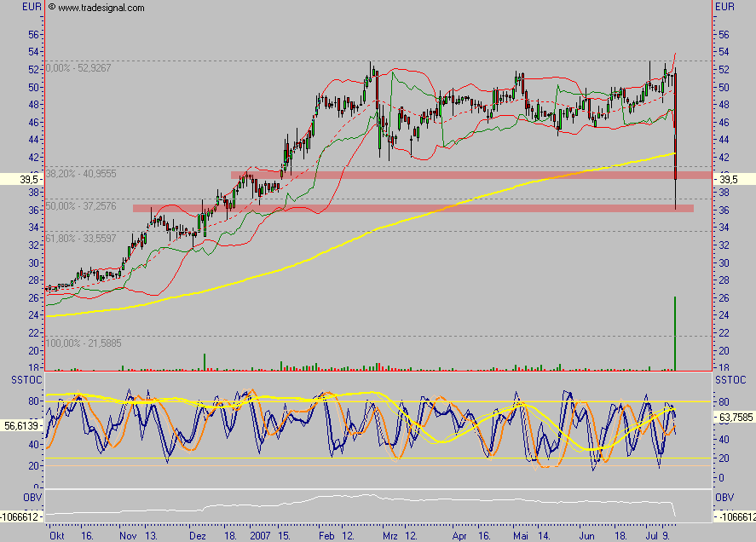Click the upper red support zone band
The width and height of the screenshot is (756, 542).
[x=469, y=175]
